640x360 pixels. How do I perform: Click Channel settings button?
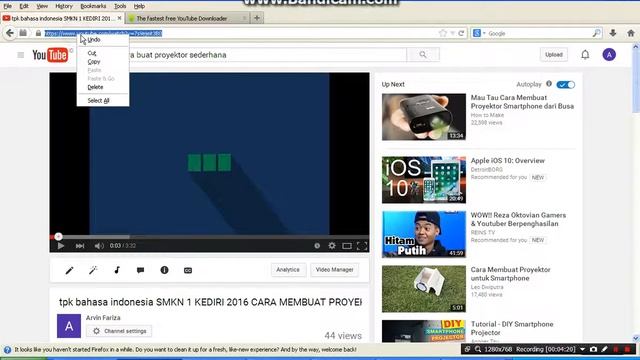coord(119,331)
